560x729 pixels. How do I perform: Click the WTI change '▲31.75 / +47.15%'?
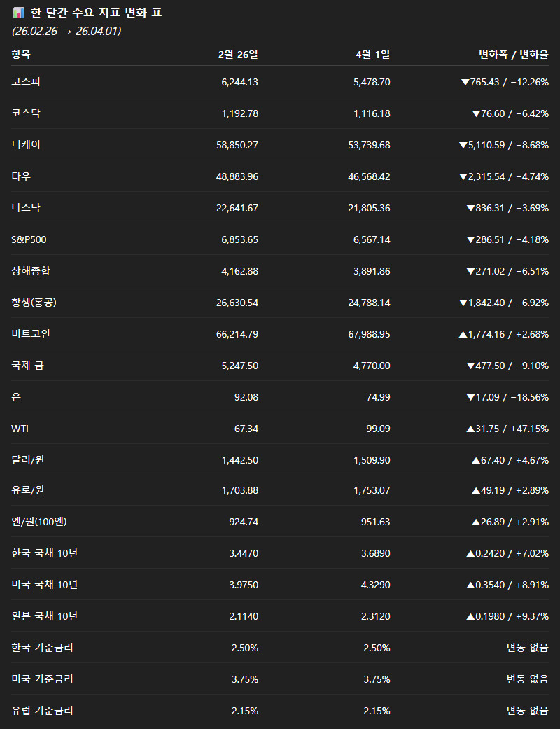(507, 429)
